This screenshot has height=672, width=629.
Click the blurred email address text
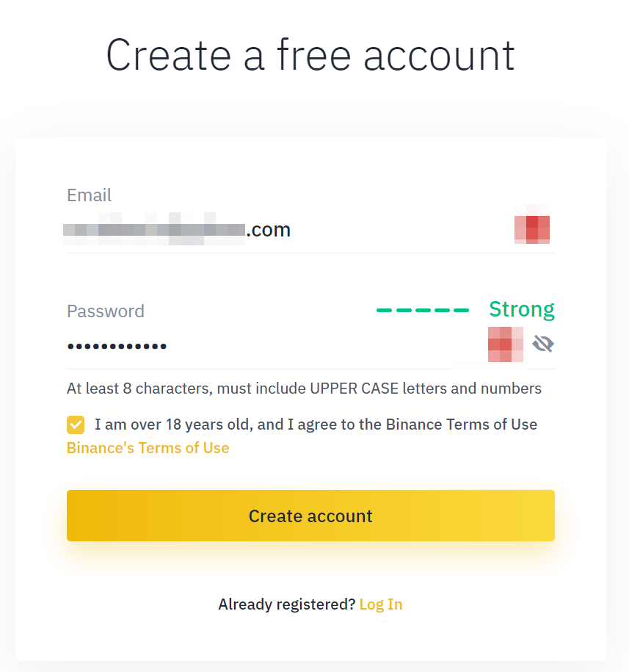154,229
